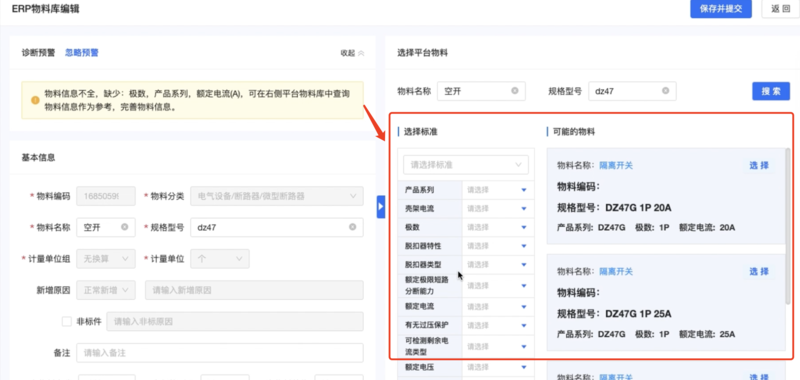This screenshot has height=380, width=800.
Task: Open the 请选择标准 dropdown
Action: tap(466, 165)
